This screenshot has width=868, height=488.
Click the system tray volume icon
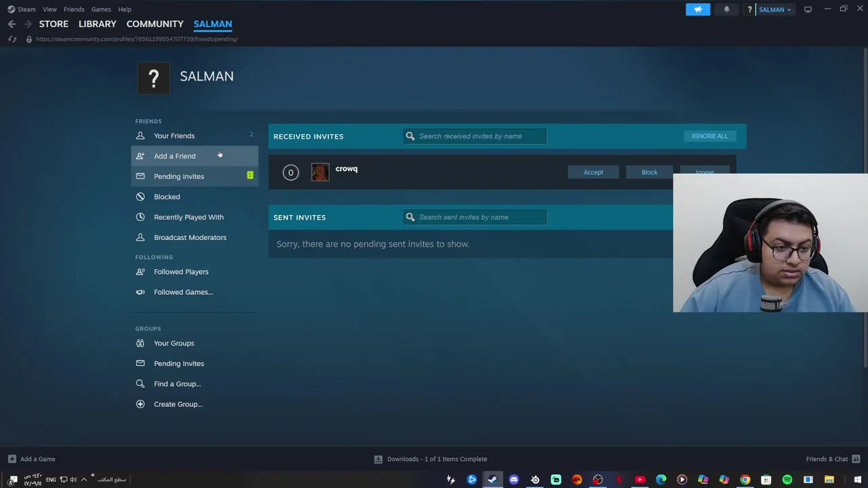click(x=73, y=480)
